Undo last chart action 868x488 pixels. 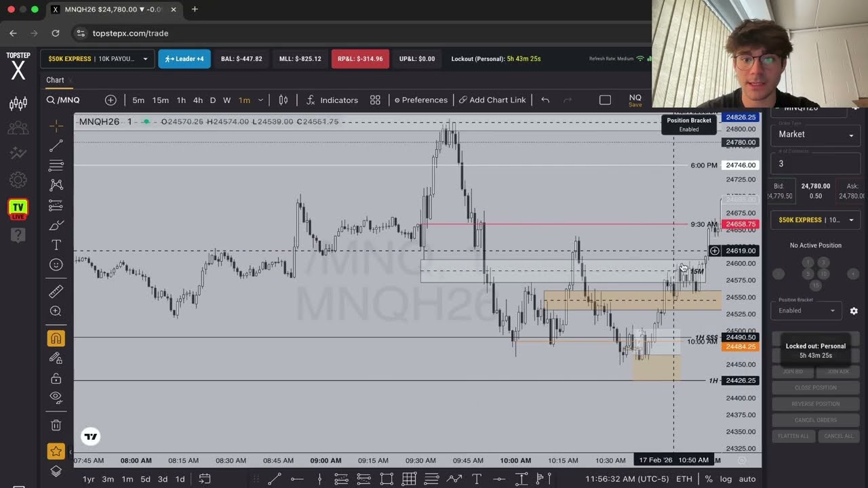[545, 100]
